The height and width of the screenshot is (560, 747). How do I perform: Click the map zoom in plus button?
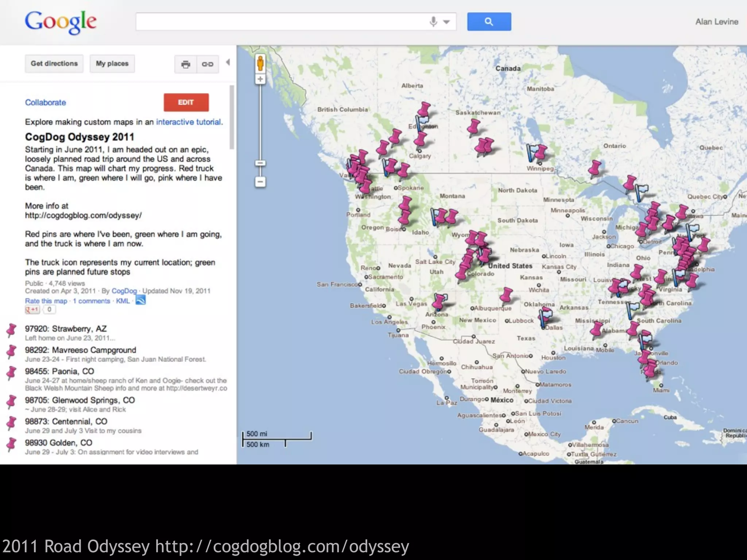[x=260, y=79]
